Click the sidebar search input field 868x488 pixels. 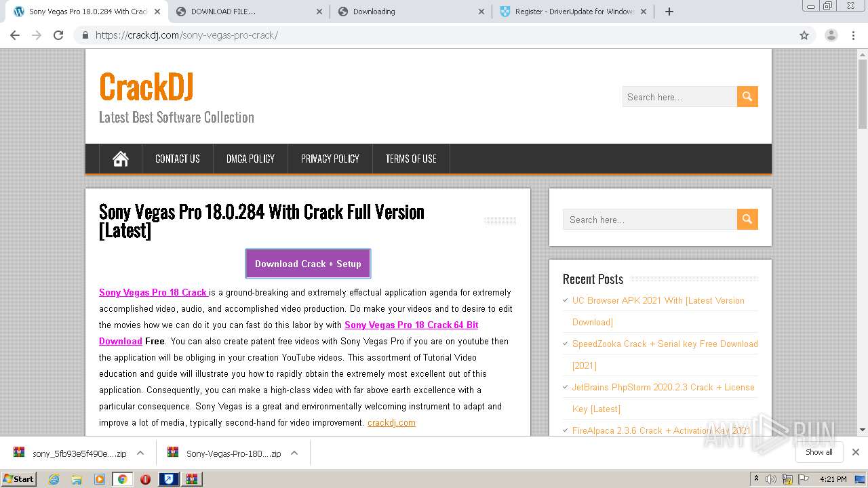650,220
